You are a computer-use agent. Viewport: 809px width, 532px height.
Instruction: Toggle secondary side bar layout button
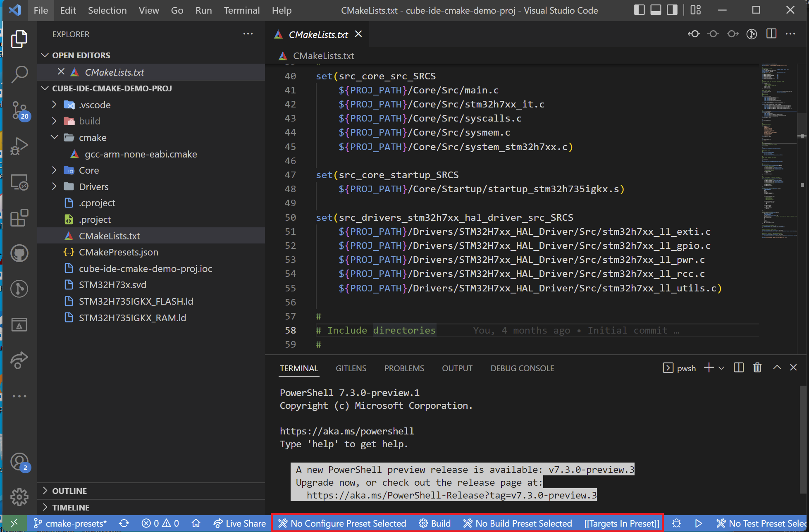click(672, 10)
